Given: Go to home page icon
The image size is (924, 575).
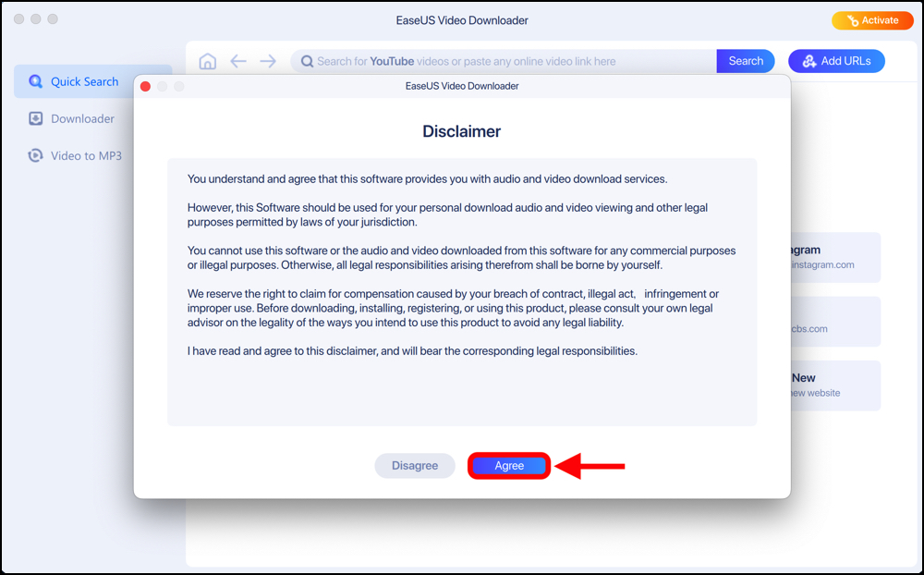Looking at the screenshot, I should (207, 61).
